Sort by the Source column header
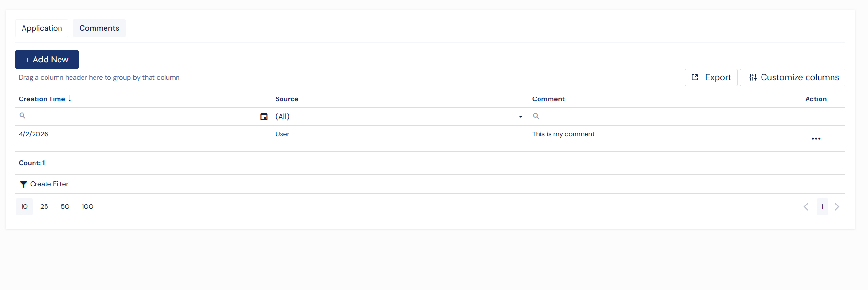 [287, 99]
